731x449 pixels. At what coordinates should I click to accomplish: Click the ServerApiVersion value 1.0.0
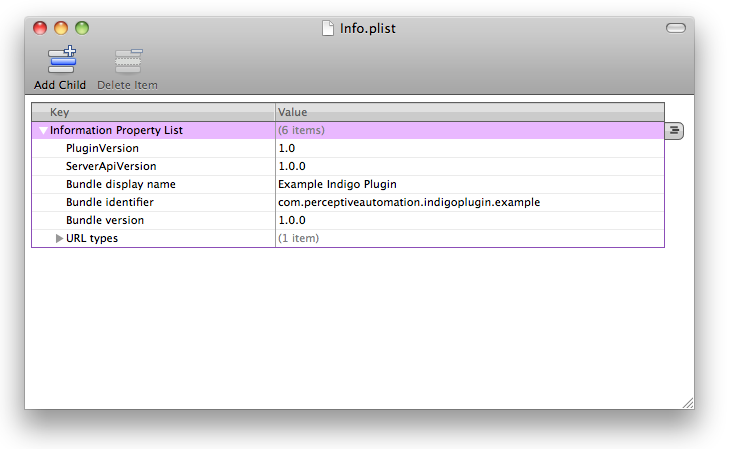292,166
